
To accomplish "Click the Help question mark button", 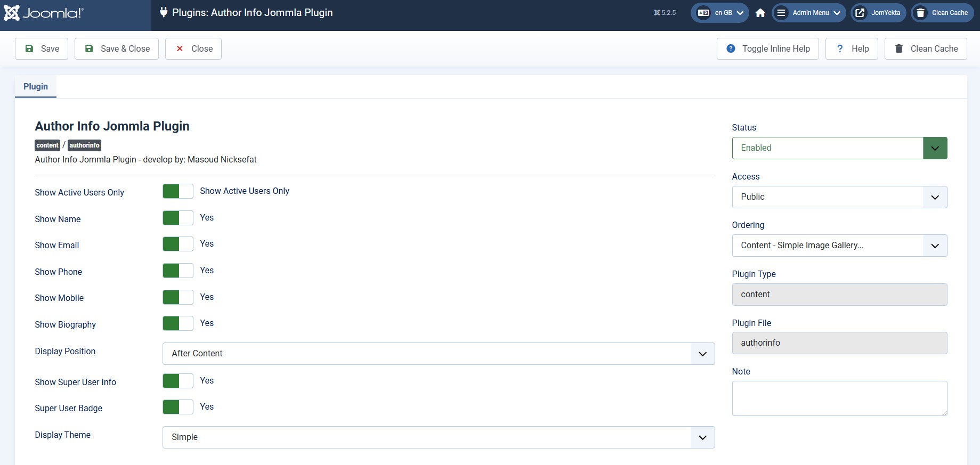I will 852,49.
